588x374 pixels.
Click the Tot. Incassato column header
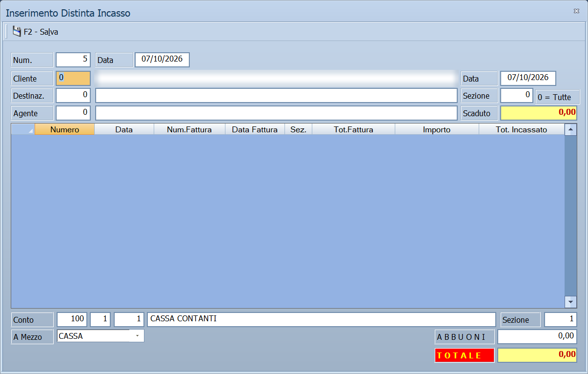pyautogui.click(x=522, y=129)
